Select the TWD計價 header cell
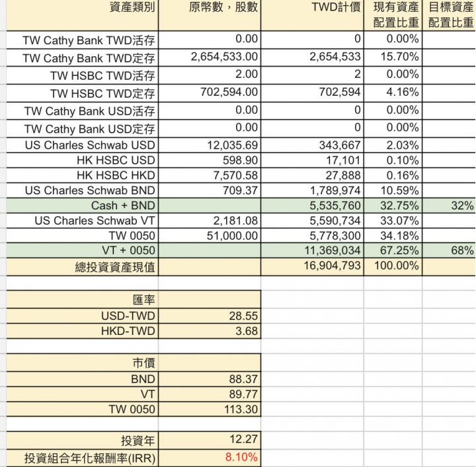Viewport: 476px width, 467px height. coord(312,15)
